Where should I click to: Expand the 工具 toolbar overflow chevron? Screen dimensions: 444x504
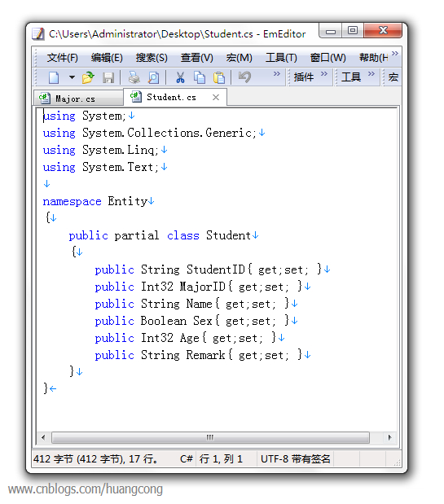tap(371, 74)
